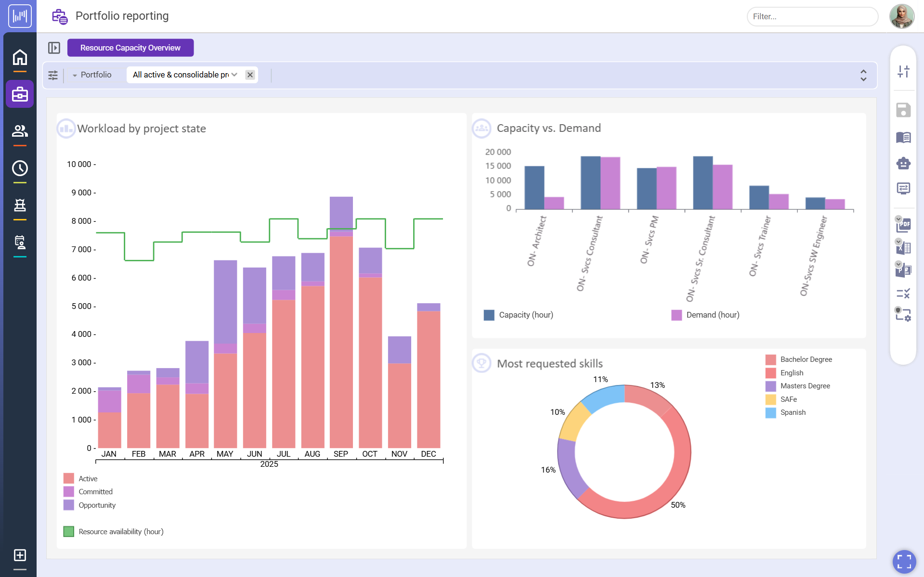The image size is (924, 577).
Task: Select the Resource Capacity Overview tab
Action: click(x=130, y=48)
